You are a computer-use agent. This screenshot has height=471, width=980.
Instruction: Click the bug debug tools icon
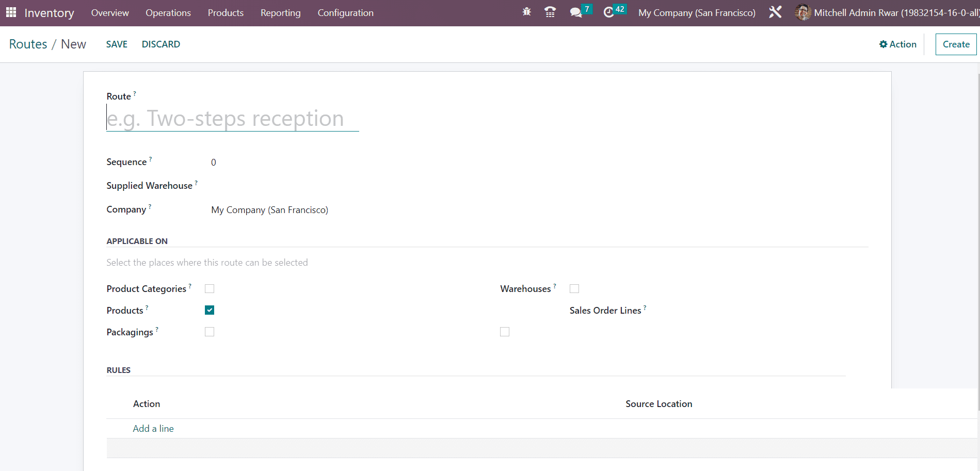pos(526,12)
